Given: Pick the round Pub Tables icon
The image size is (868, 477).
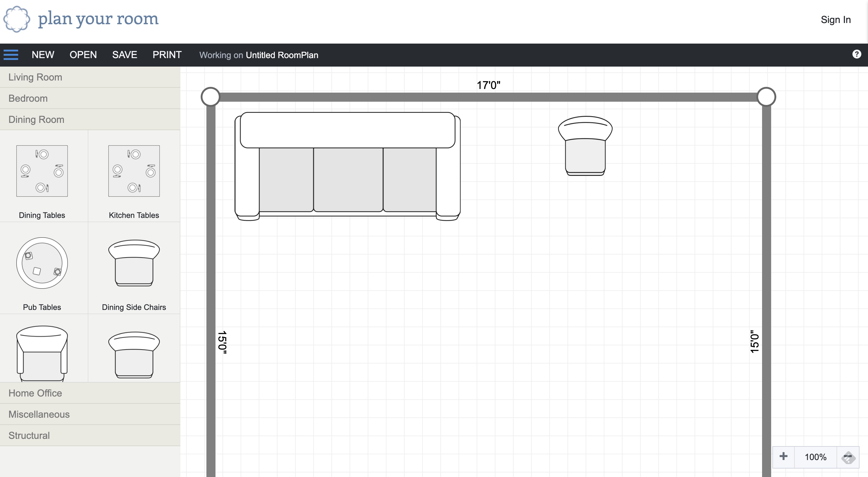Looking at the screenshot, I should coord(42,263).
